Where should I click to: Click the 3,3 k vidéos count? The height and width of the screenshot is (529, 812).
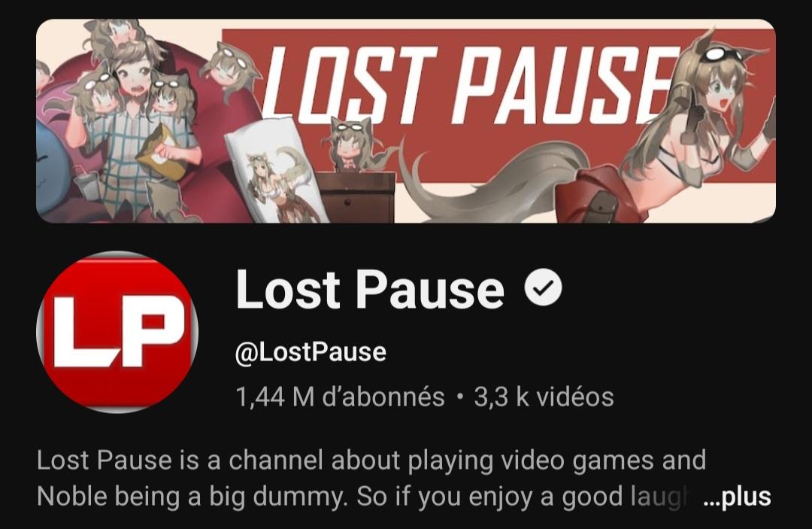544,397
